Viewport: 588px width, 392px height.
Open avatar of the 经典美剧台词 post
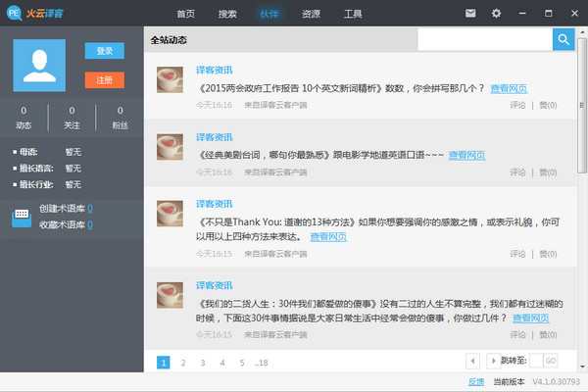coord(170,147)
